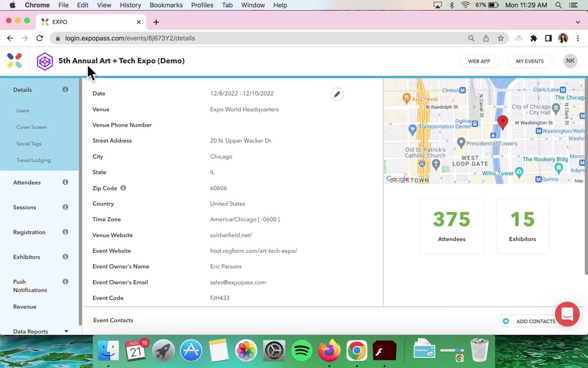The image size is (588, 368).
Task: Open Revenue in the sidebar
Action: tap(25, 307)
